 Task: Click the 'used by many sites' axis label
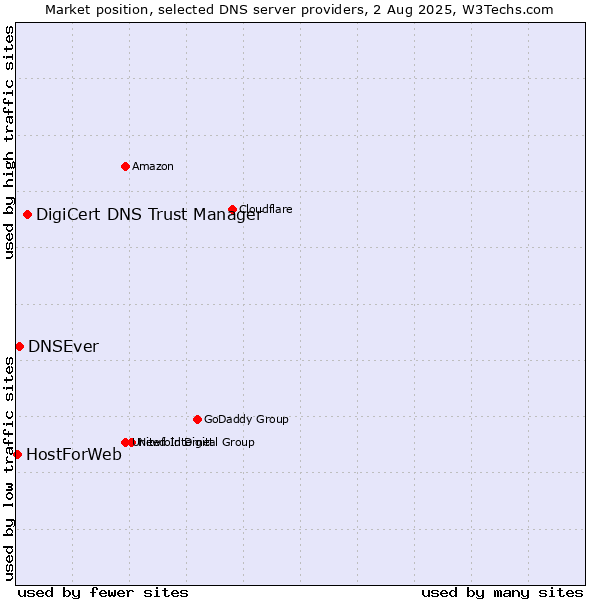(x=502, y=593)
